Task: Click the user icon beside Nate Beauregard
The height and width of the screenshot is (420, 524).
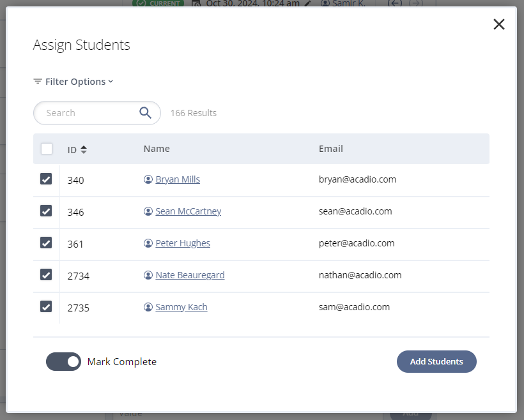Action: point(148,275)
